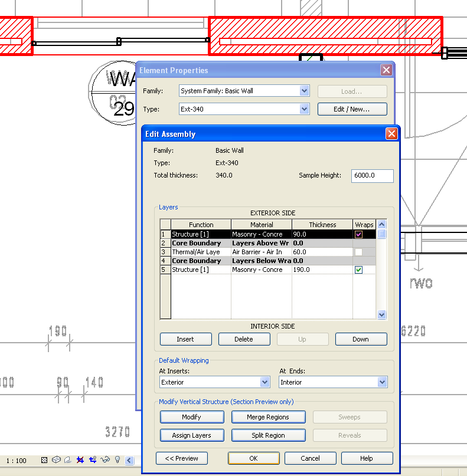Image resolution: width=467 pixels, height=476 pixels.
Task: Click the Delete layer button
Action: (244, 339)
